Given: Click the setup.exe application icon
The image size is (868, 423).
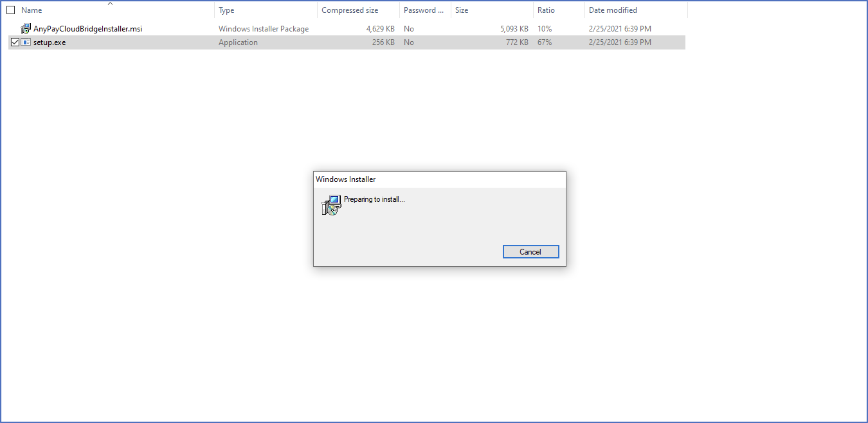Looking at the screenshot, I should tap(26, 42).
